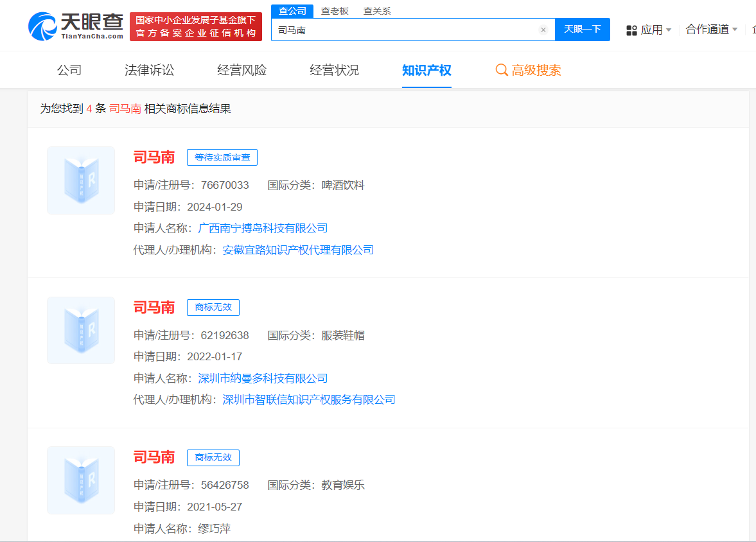Viewport: 756px width, 542px height.
Task: Click the TianYanCha logo
Action: [76, 26]
